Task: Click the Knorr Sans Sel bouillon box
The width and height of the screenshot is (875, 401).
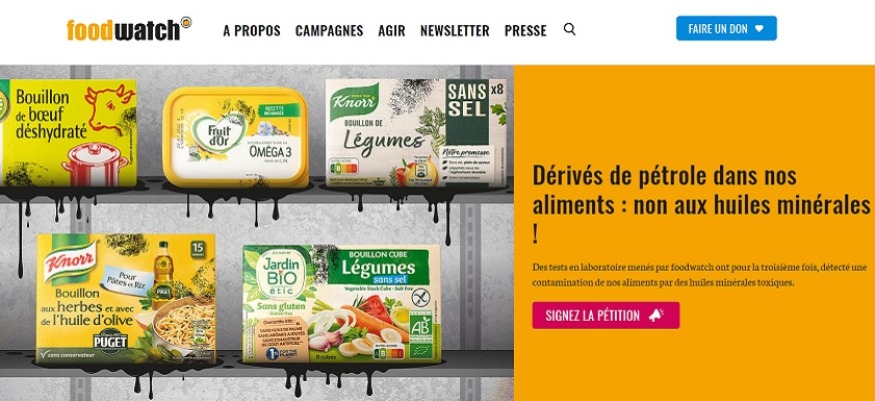Action: click(416, 132)
